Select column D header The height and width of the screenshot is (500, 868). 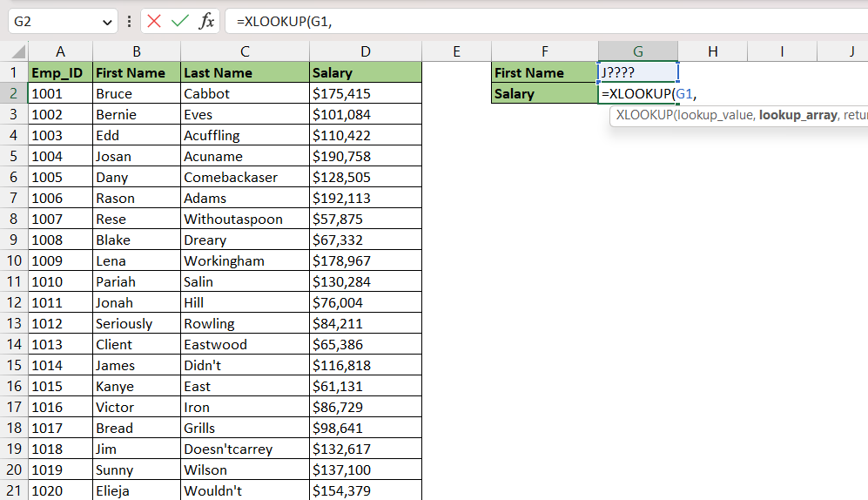tap(366, 51)
